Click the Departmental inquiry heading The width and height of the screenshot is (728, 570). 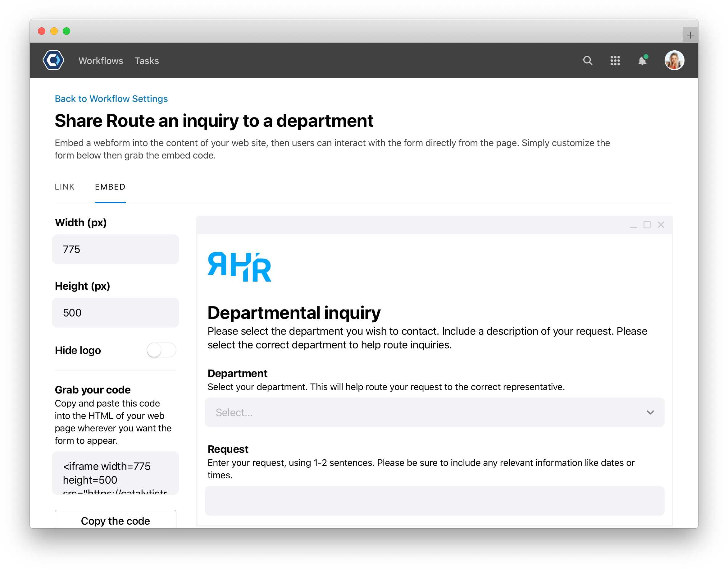point(294,313)
